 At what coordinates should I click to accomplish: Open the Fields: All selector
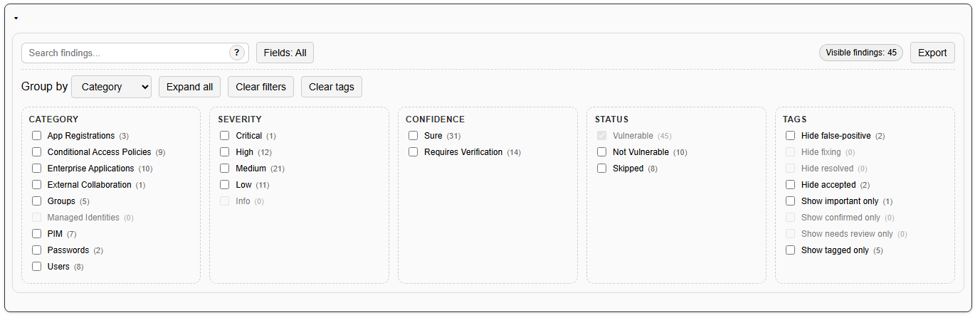(285, 53)
